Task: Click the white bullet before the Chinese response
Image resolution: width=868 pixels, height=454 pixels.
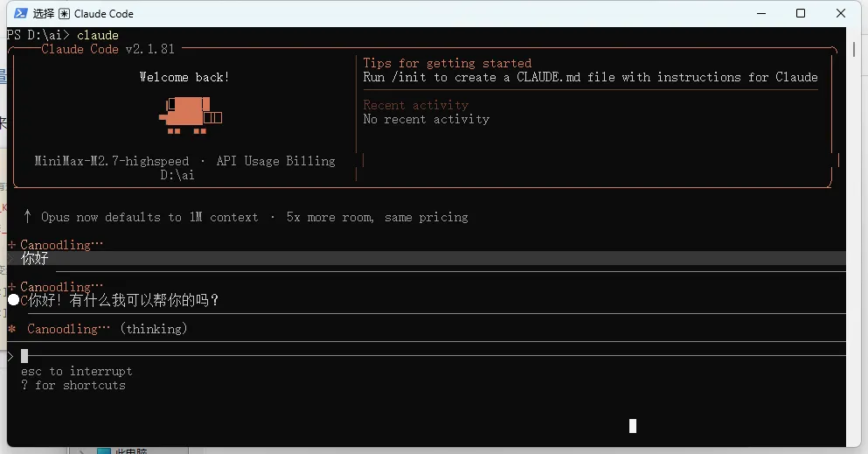Action: pyautogui.click(x=14, y=300)
